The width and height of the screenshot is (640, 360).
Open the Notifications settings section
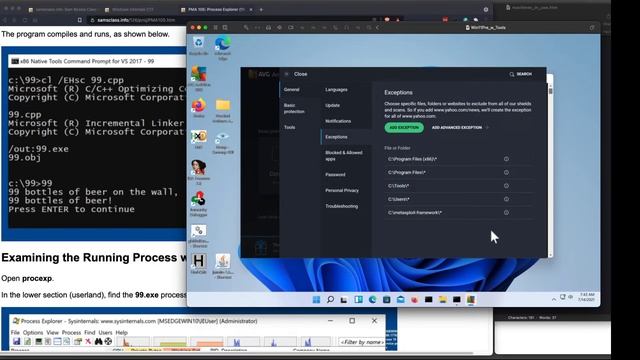coord(338,121)
